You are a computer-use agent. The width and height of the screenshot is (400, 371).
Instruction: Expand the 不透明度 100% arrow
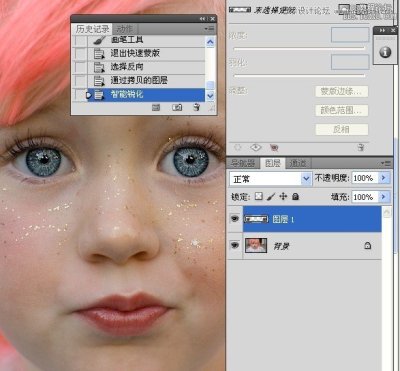click(x=384, y=178)
